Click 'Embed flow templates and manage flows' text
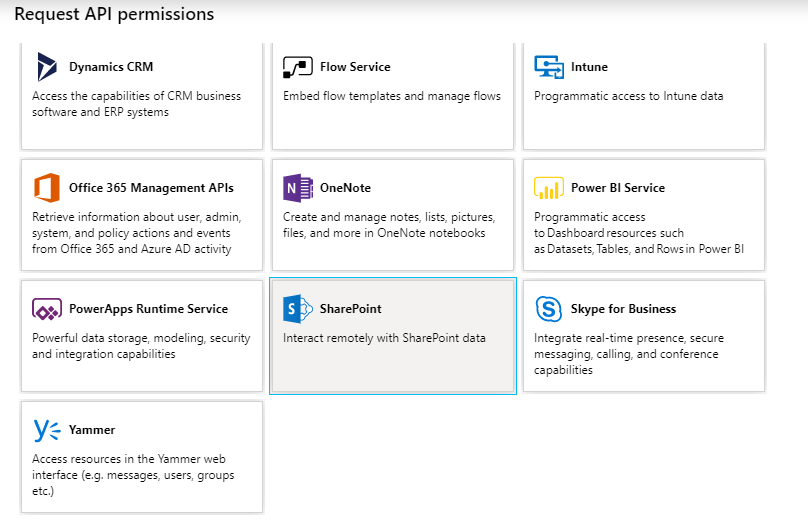Viewport: 808px width, 528px height. [392, 96]
